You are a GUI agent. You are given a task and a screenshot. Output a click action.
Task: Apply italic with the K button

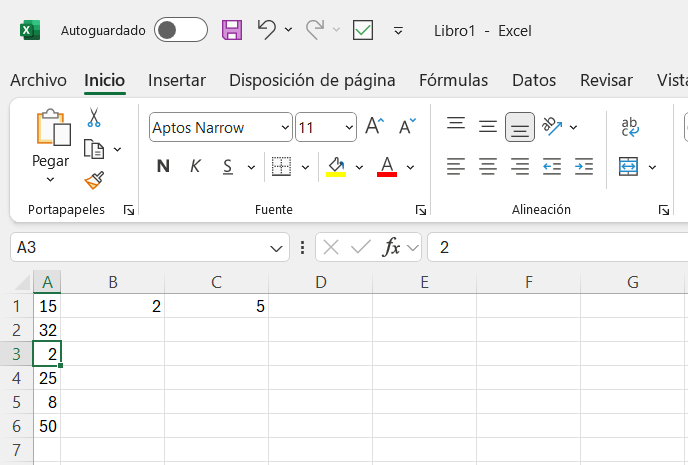[x=195, y=166]
